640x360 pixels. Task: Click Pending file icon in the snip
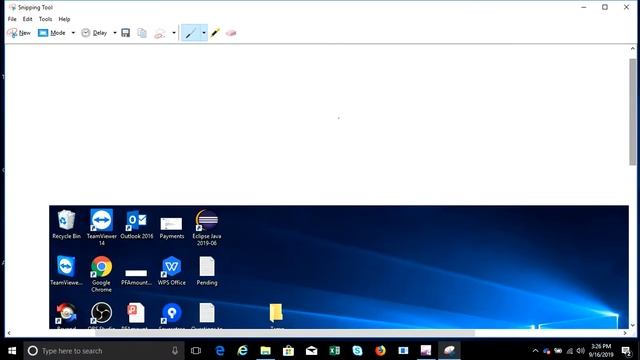[207, 270]
